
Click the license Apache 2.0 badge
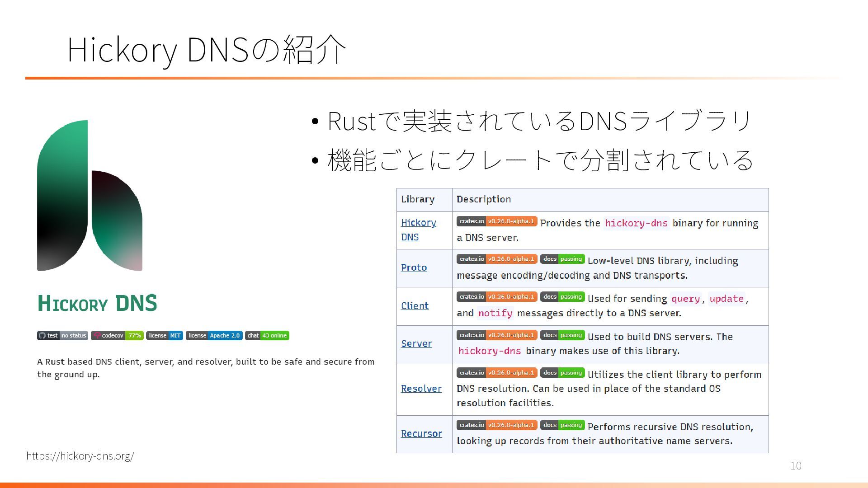coord(214,336)
